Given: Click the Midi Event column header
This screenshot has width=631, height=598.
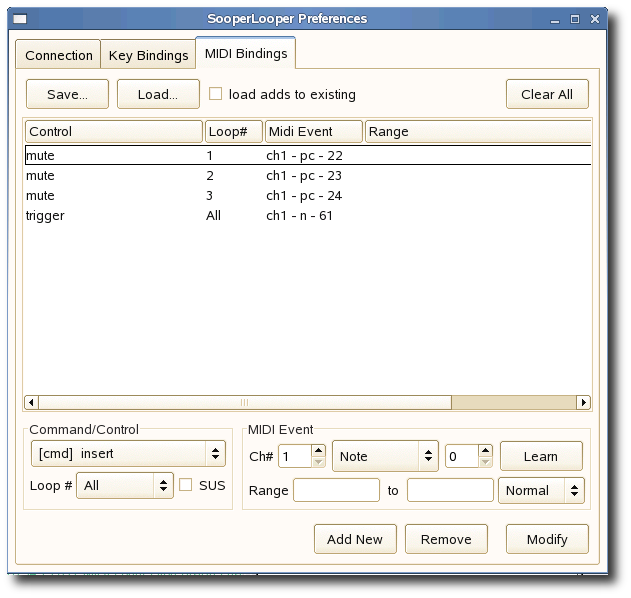Looking at the screenshot, I should (314, 132).
